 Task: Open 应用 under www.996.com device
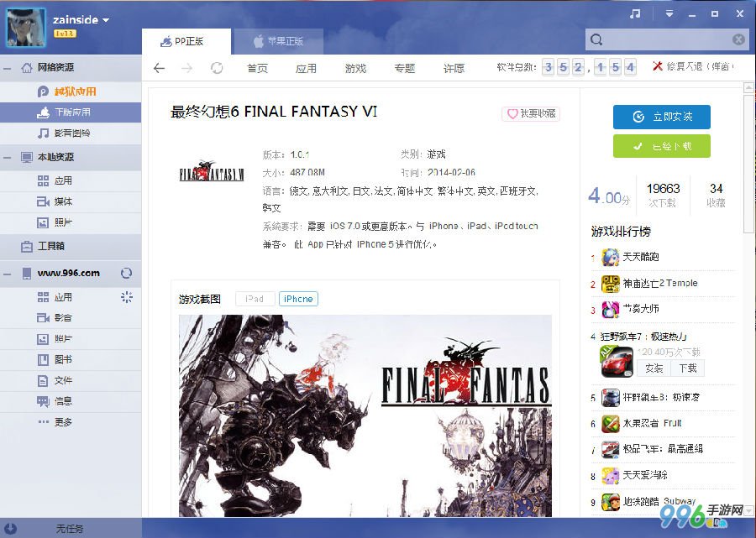[71, 297]
